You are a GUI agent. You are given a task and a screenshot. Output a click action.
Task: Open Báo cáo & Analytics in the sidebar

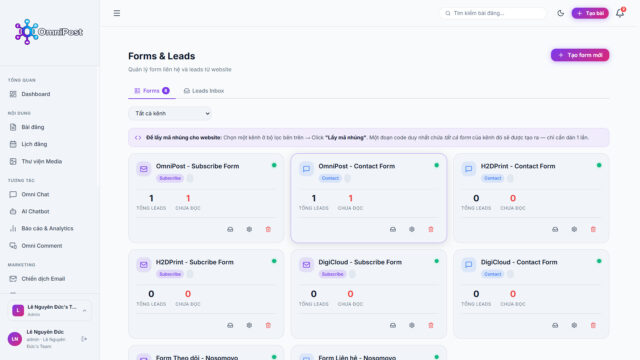(50, 229)
